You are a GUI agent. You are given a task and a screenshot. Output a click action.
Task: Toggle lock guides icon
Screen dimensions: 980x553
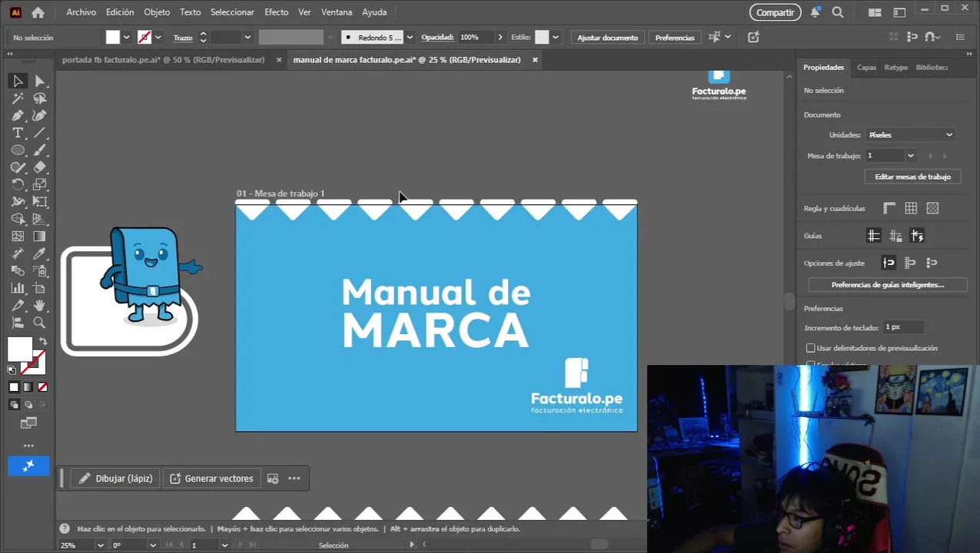point(895,236)
